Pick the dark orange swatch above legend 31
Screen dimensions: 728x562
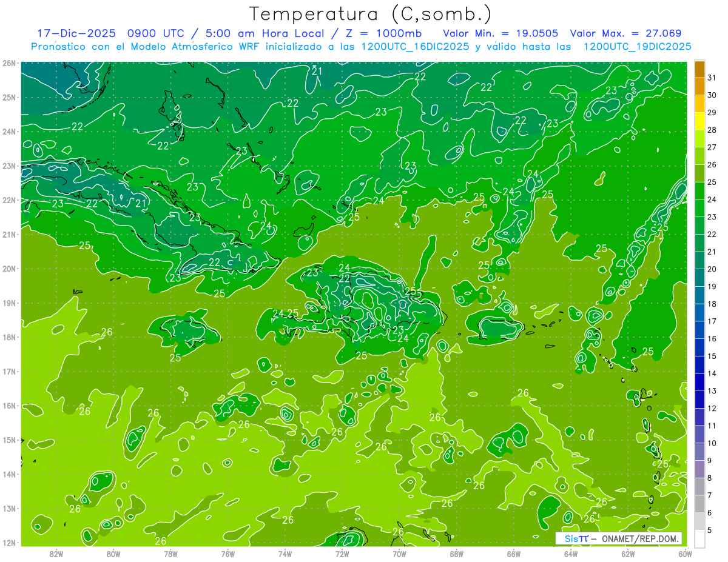tap(699, 69)
